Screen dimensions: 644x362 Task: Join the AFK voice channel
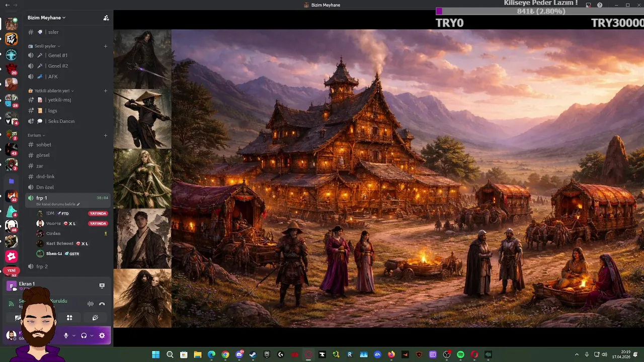(68, 76)
